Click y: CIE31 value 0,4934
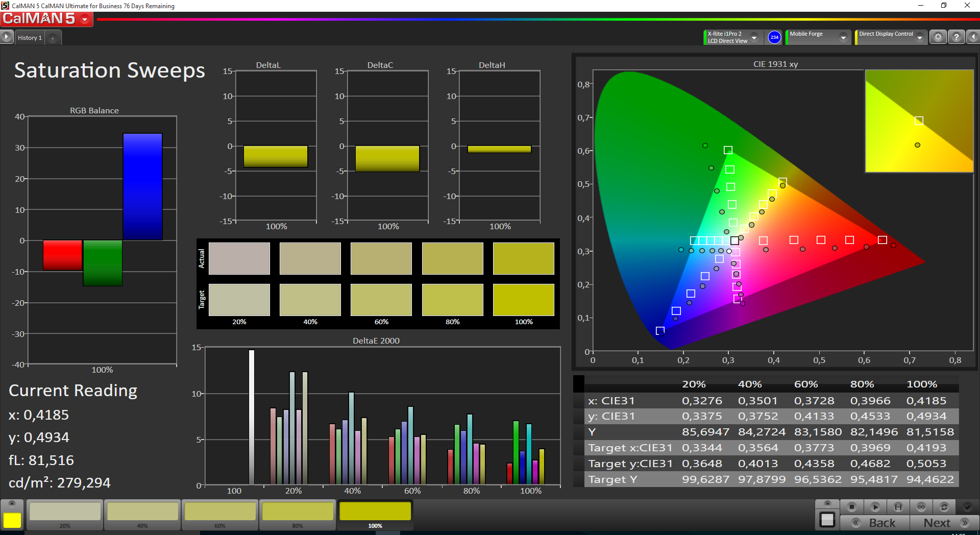Screen dimensions: 980x535 pos(926,416)
